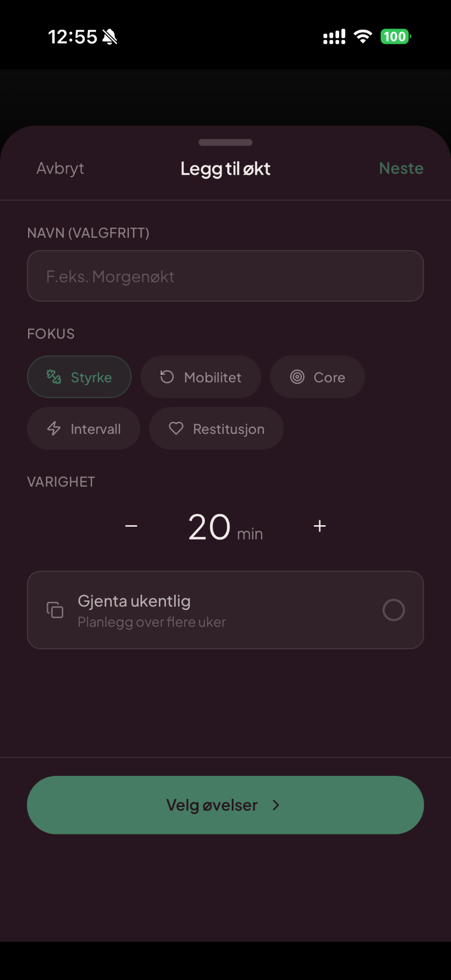Viewport: 451px width, 980px height.
Task: Enable the Gjenta ukentlig radio circle
Action: pyautogui.click(x=393, y=610)
